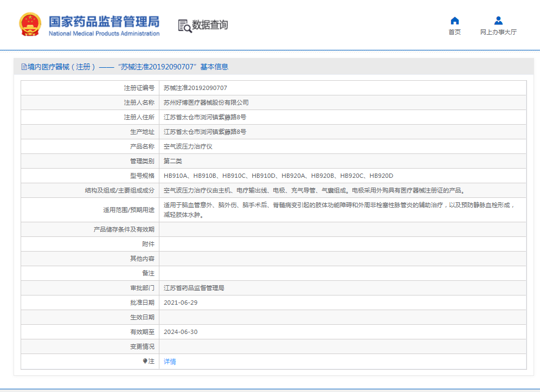The height and width of the screenshot is (392, 540).
Task: Click the 生产地址 address value
Action: [205, 132]
